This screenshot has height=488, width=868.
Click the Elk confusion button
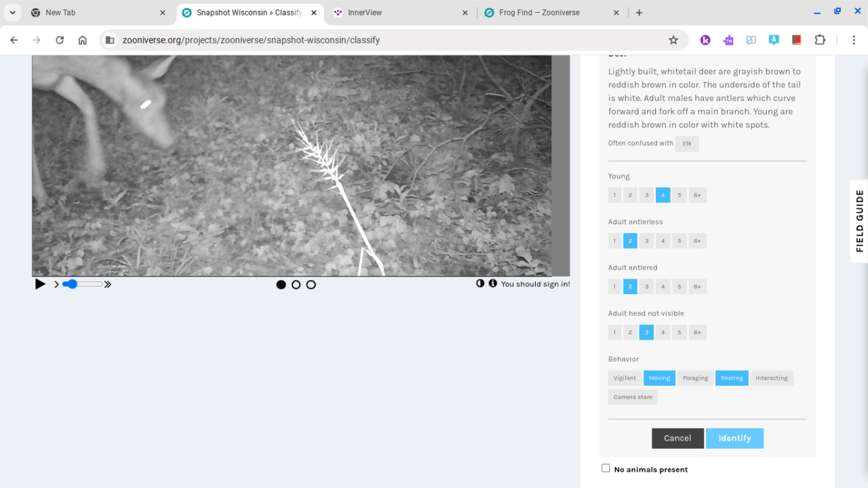click(x=687, y=144)
